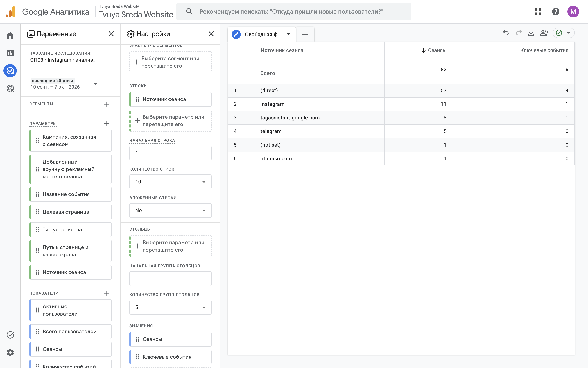This screenshot has width=588, height=368.
Task: Download the exploration data
Action: click(531, 33)
